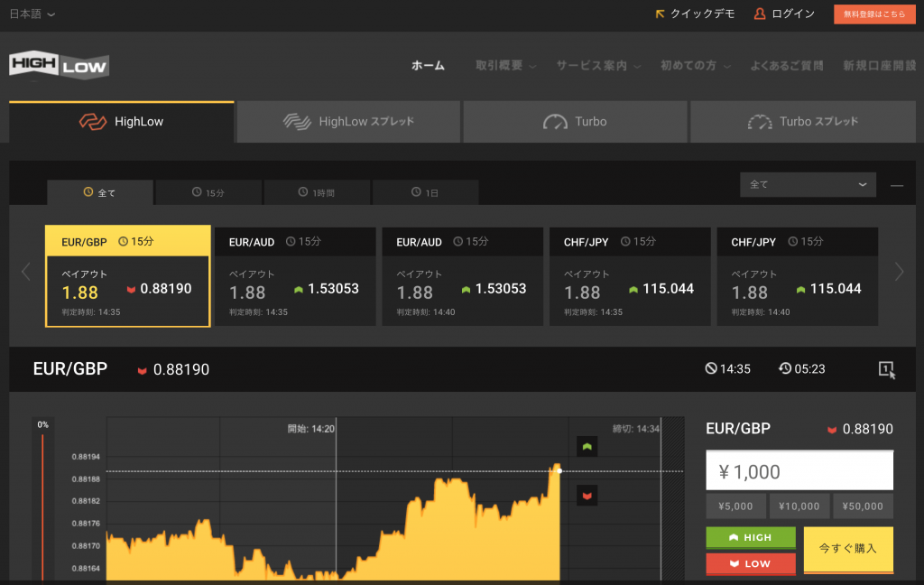Click the orange free registration button
Viewport: 924px width, 585px height.
click(x=874, y=14)
